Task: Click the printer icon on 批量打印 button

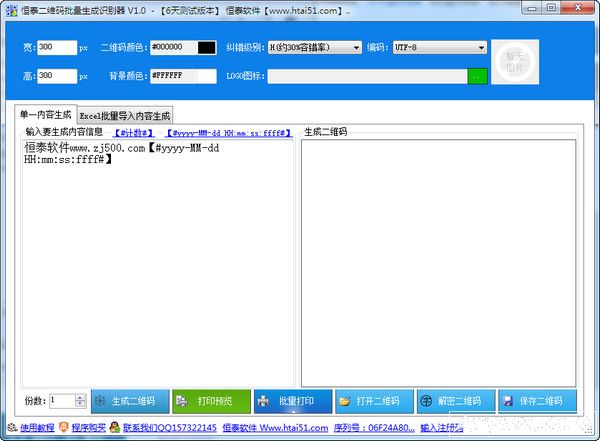Action: click(263, 401)
